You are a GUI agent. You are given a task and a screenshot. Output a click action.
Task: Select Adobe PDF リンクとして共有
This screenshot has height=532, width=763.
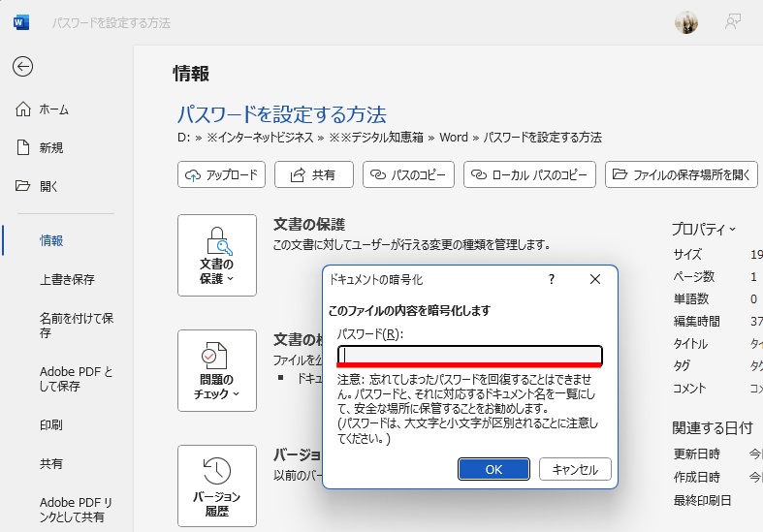(76, 509)
